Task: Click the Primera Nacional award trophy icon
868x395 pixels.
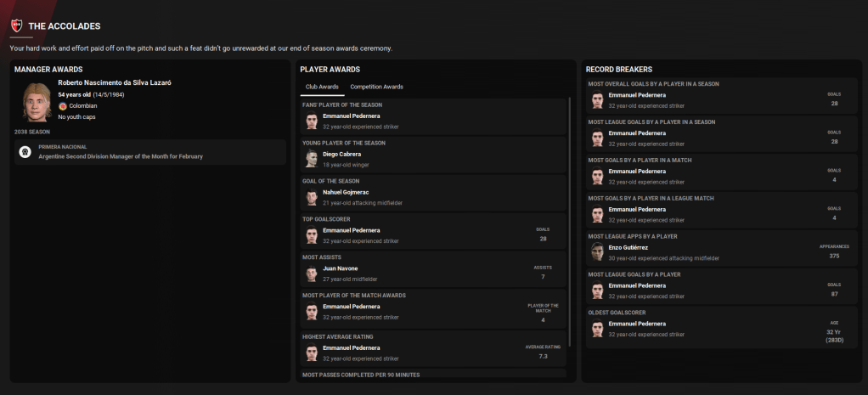Action: coord(25,152)
